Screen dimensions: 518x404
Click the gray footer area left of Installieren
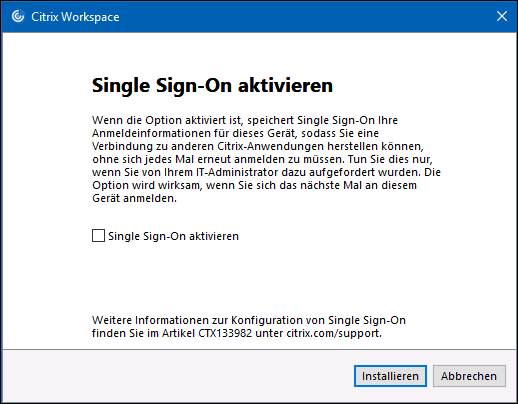[177, 376]
